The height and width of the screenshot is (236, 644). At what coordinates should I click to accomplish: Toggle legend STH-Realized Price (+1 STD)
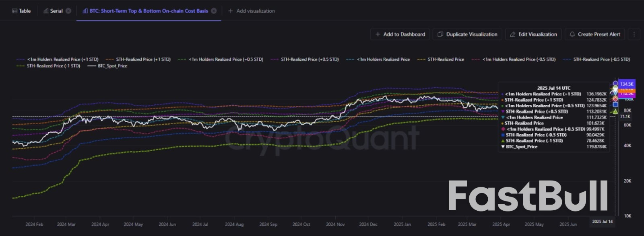coord(138,59)
